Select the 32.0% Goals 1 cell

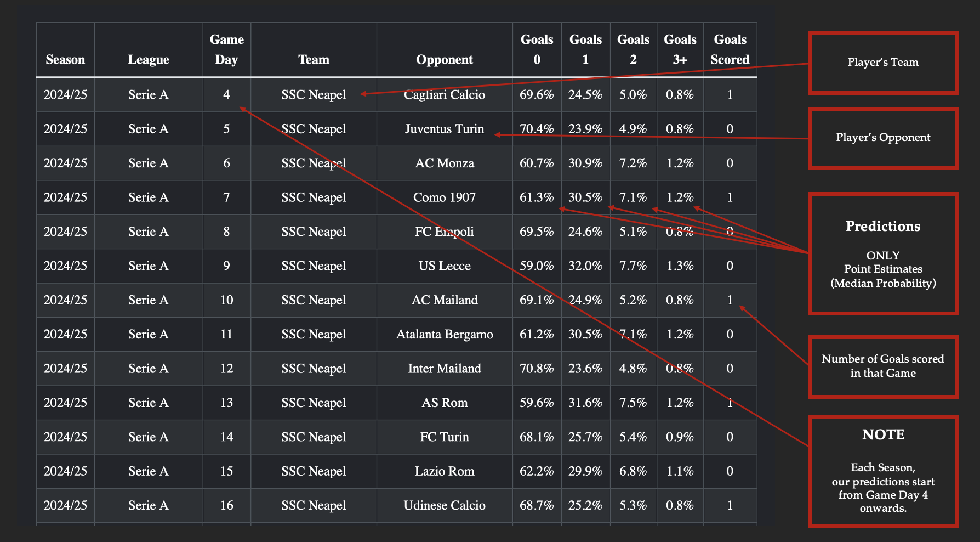585,266
